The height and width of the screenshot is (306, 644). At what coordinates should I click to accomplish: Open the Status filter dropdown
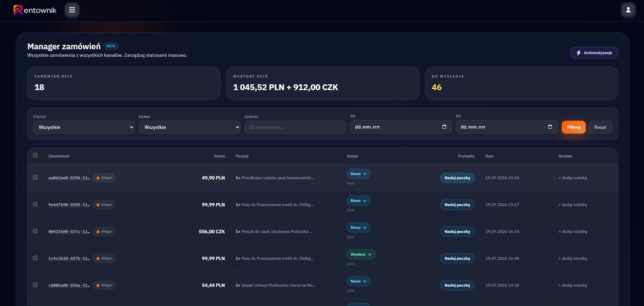84,127
